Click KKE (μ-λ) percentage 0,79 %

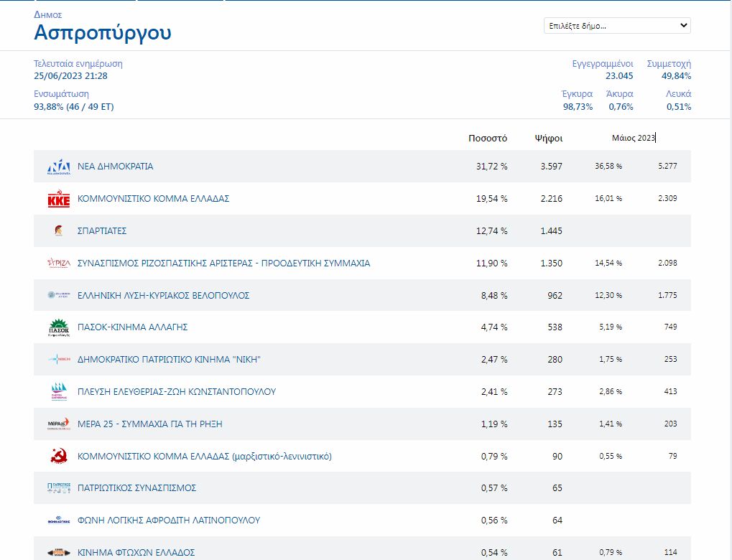(494, 456)
